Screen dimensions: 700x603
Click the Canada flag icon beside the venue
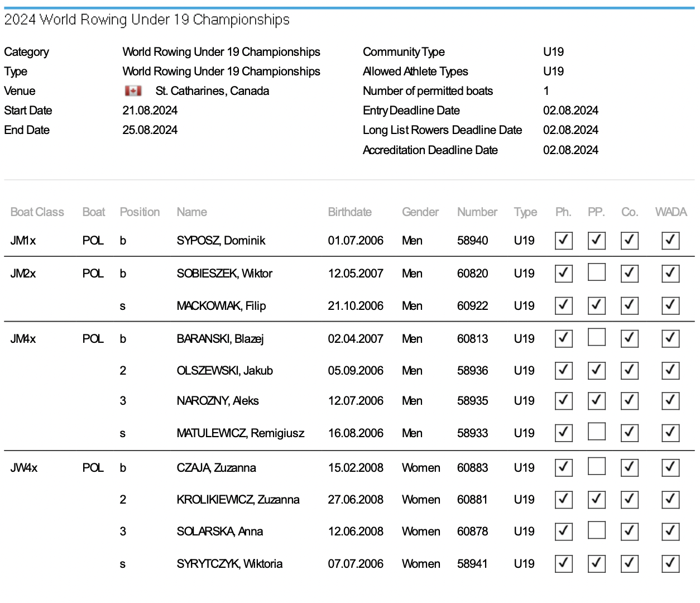click(x=133, y=91)
